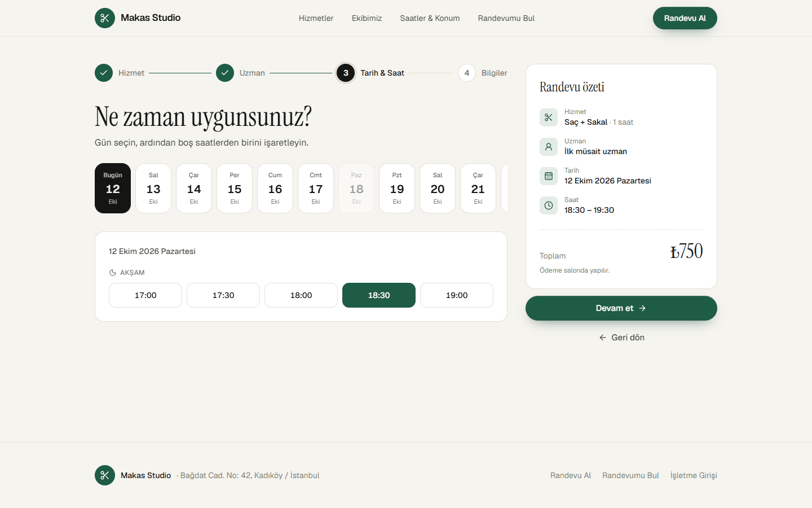
Task: Select the 18:30 time slot
Action: [x=379, y=295]
